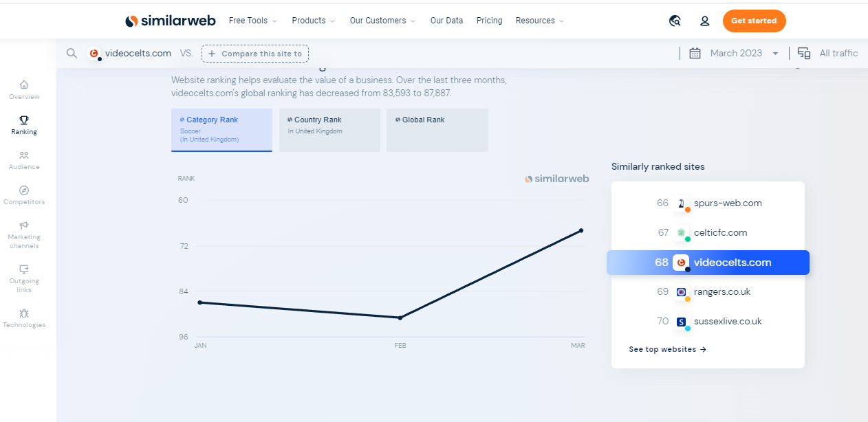This screenshot has height=422, width=868.
Task: Select the Audience sidebar icon
Action: [x=24, y=156]
